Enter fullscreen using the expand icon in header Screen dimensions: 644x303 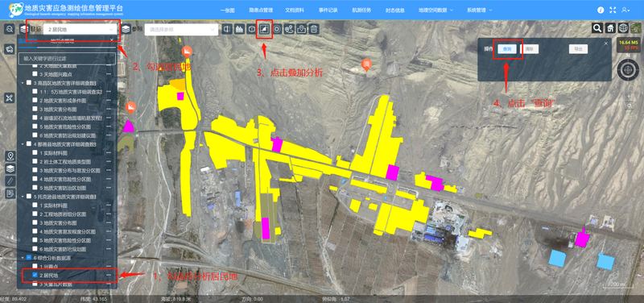coord(613,10)
